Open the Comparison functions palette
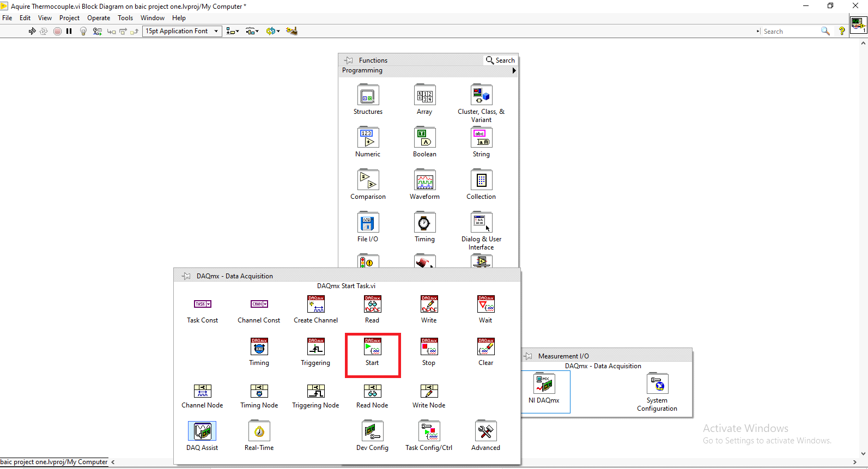This screenshot has height=469, width=868. [368, 180]
